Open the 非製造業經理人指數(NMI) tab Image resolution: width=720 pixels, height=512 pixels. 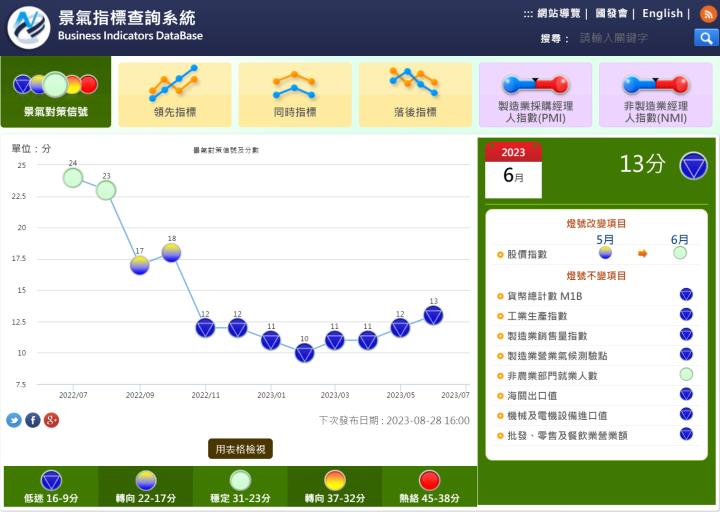[x=656, y=95]
